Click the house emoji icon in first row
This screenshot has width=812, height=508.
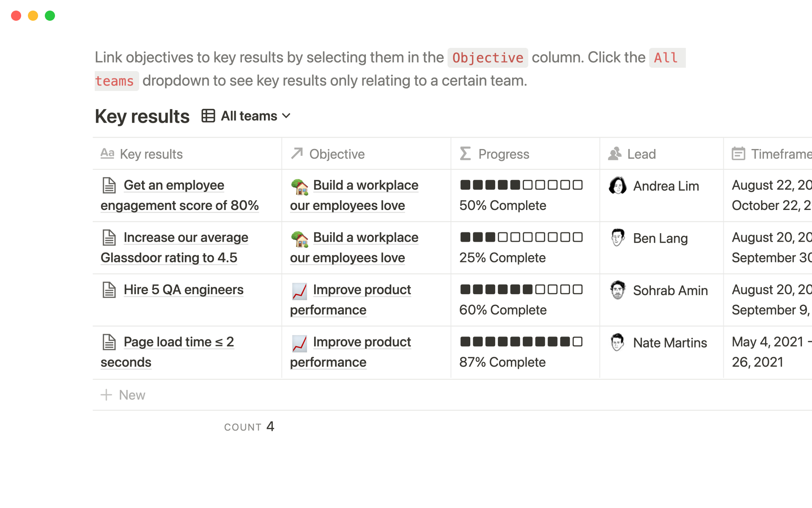(299, 186)
